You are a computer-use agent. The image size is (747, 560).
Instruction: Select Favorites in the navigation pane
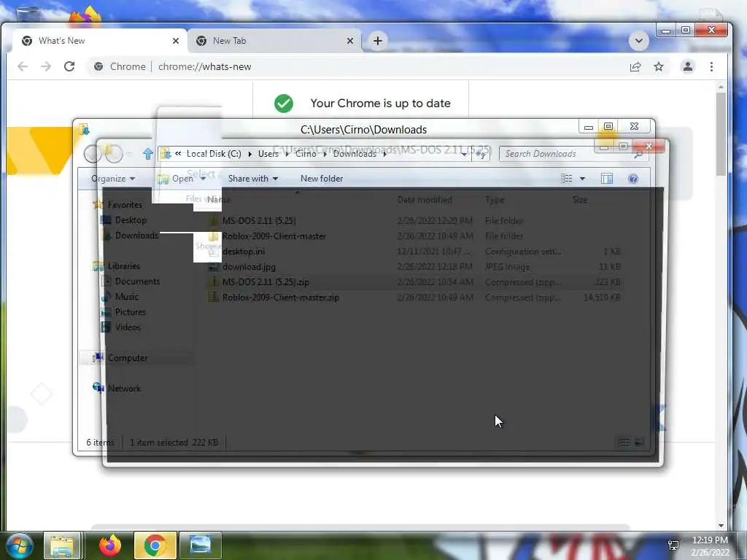coord(124,205)
